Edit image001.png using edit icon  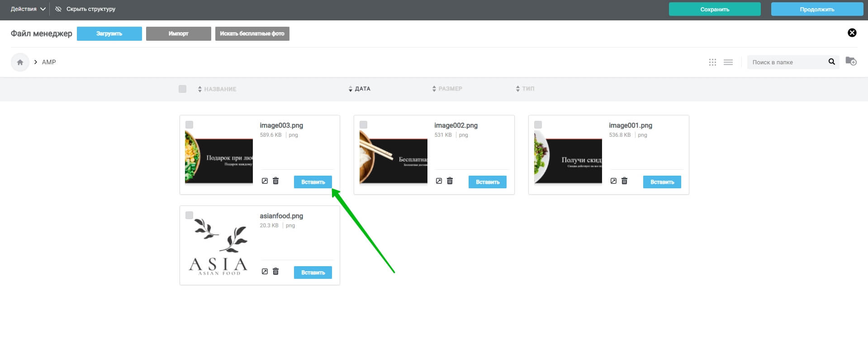[613, 181]
